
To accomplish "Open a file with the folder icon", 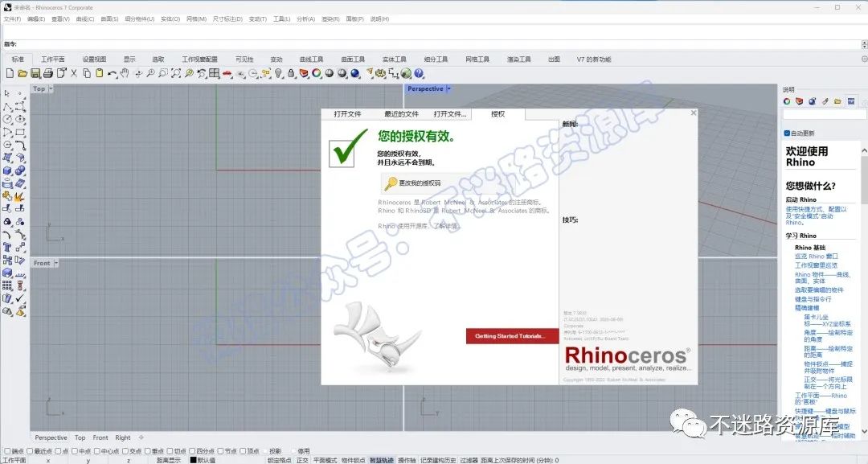I will (23, 73).
